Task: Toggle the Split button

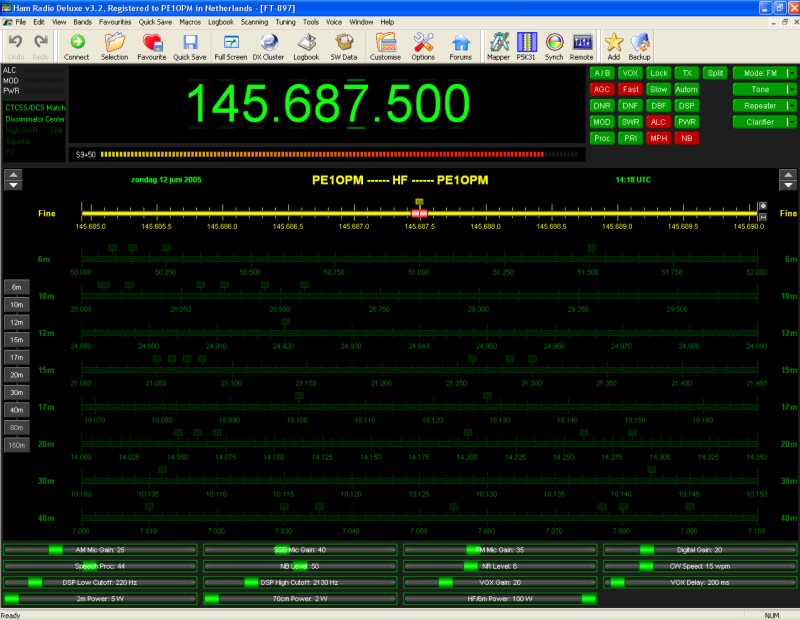Action: pyautogui.click(x=715, y=73)
